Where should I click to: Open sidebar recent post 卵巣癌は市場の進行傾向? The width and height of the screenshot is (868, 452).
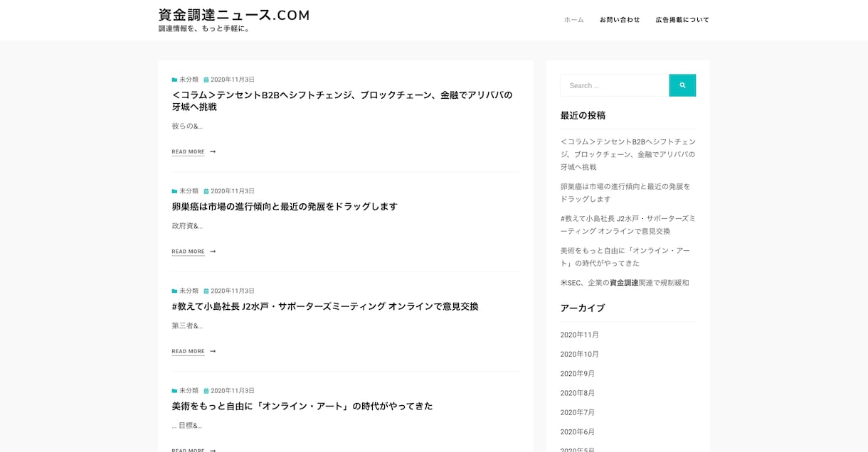click(625, 193)
